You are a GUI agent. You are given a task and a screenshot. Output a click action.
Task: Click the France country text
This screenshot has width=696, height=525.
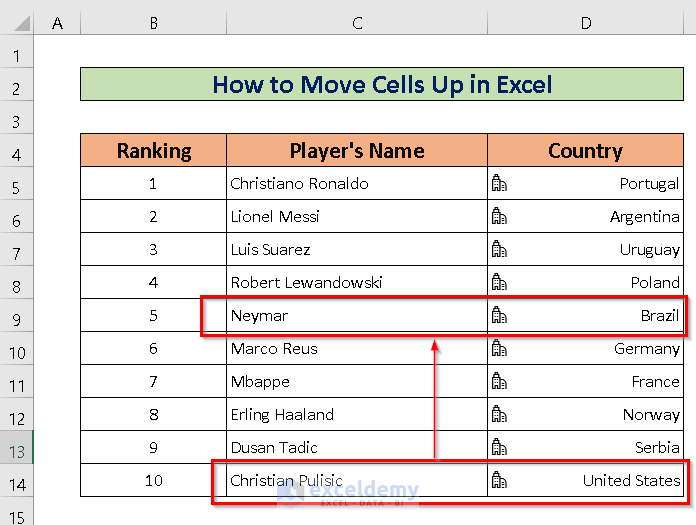(656, 382)
